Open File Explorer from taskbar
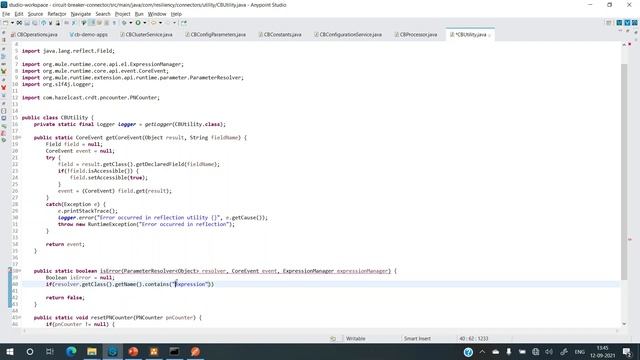The width and height of the screenshot is (640, 360). pyautogui.click(x=92, y=351)
